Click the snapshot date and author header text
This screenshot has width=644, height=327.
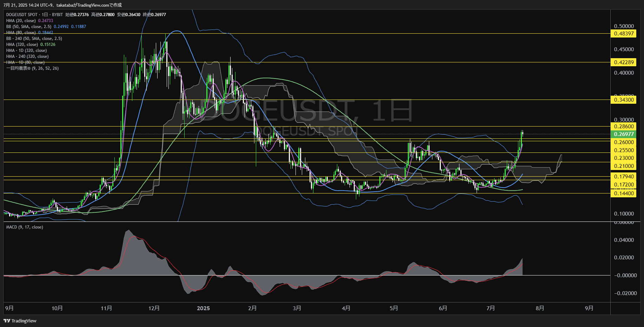(x=62, y=5)
